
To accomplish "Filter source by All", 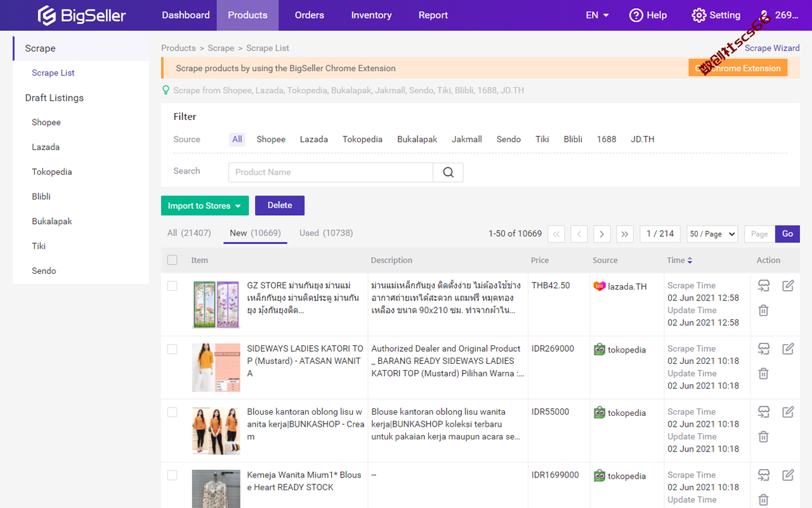I will (x=237, y=139).
